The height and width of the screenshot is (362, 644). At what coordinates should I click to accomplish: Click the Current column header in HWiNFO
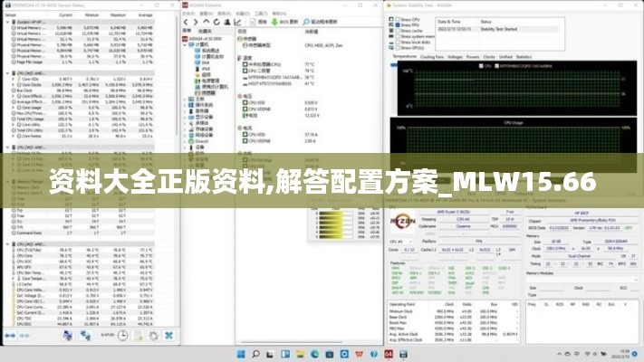[x=65, y=15]
